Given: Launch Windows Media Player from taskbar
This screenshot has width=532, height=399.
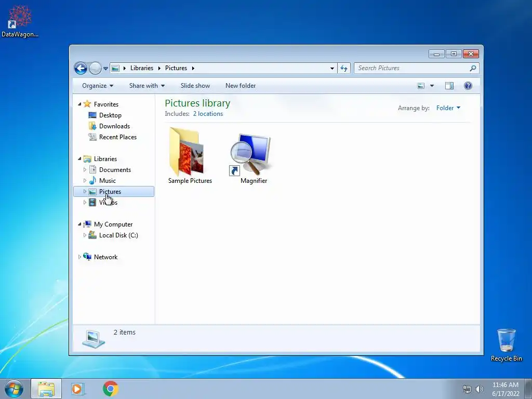Looking at the screenshot, I should click(x=78, y=389).
